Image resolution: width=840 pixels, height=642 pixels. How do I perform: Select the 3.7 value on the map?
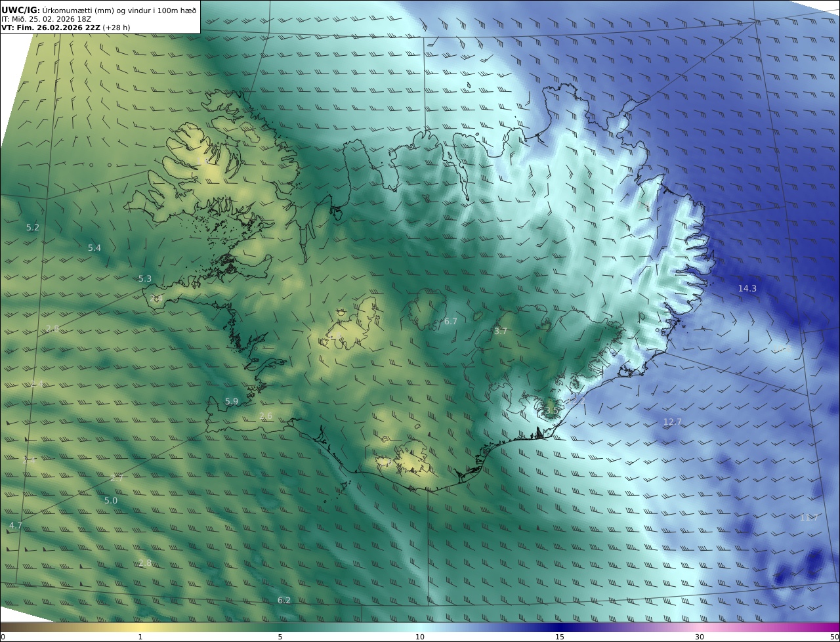coord(500,332)
